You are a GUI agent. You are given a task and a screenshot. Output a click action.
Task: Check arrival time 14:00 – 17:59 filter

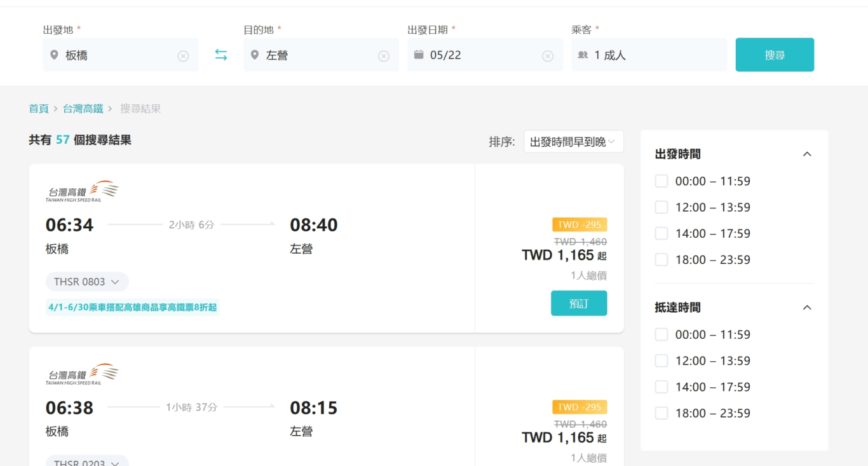click(661, 387)
